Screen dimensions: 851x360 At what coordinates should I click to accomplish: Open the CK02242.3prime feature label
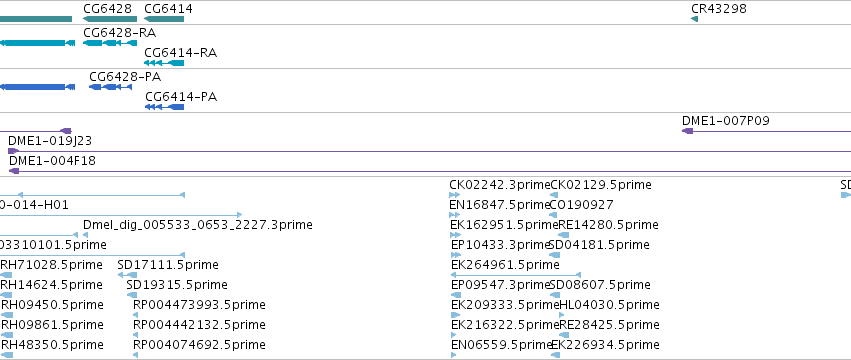500,185
